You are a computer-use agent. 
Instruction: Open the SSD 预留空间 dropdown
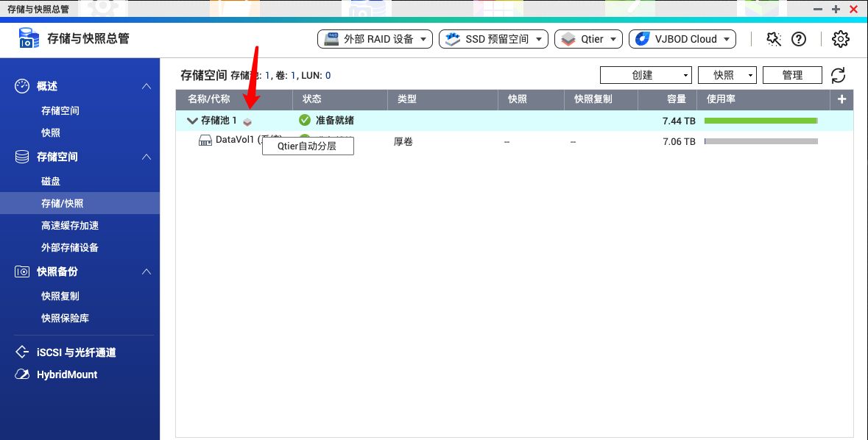(493, 39)
